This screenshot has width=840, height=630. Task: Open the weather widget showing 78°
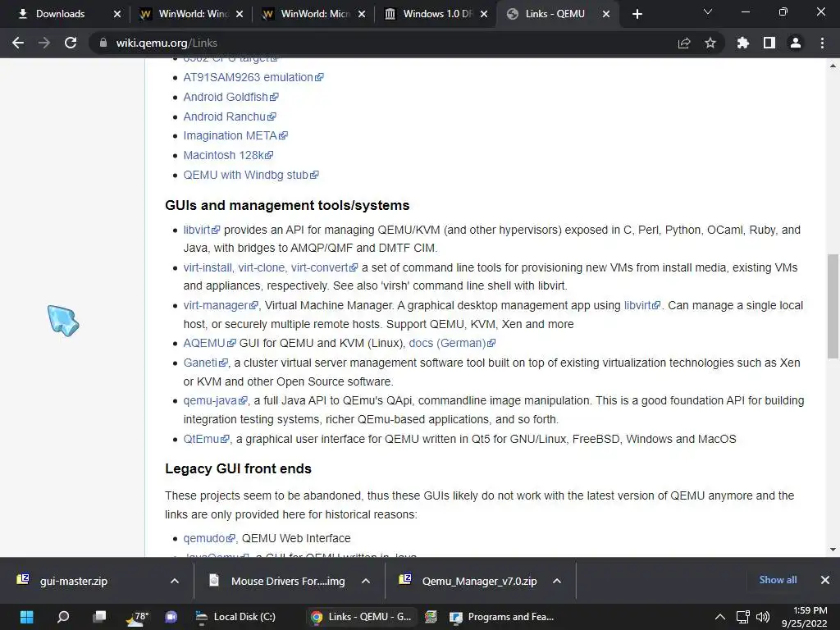click(137, 617)
